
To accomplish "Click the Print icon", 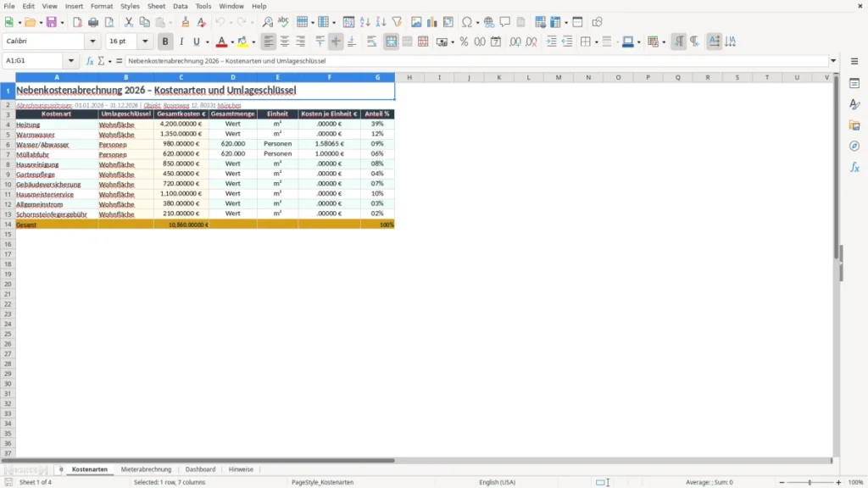I will [x=93, y=22].
